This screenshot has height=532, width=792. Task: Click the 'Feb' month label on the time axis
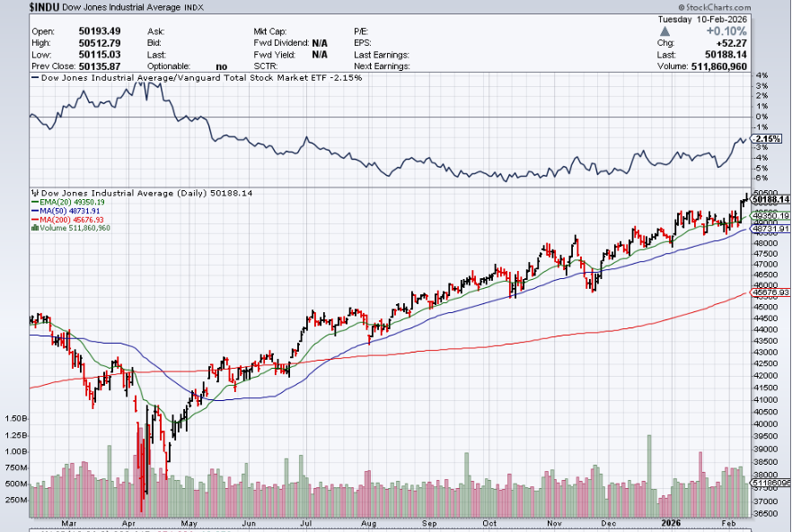coord(728,523)
